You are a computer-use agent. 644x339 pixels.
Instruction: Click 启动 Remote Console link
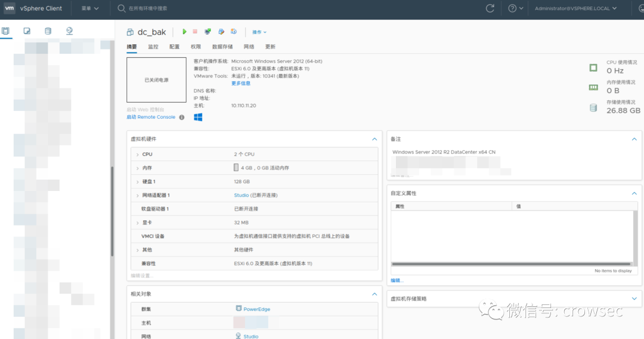(151, 117)
